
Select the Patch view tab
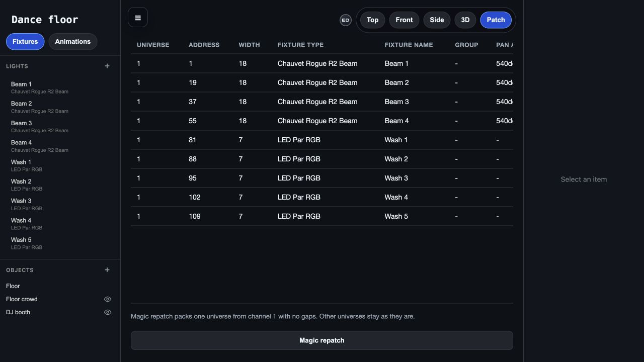496,20
